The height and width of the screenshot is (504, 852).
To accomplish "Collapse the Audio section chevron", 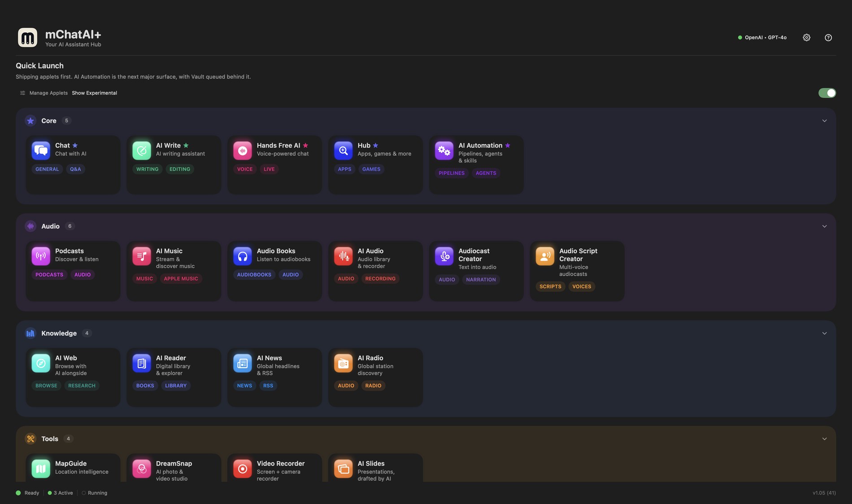I will pyautogui.click(x=824, y=226).
